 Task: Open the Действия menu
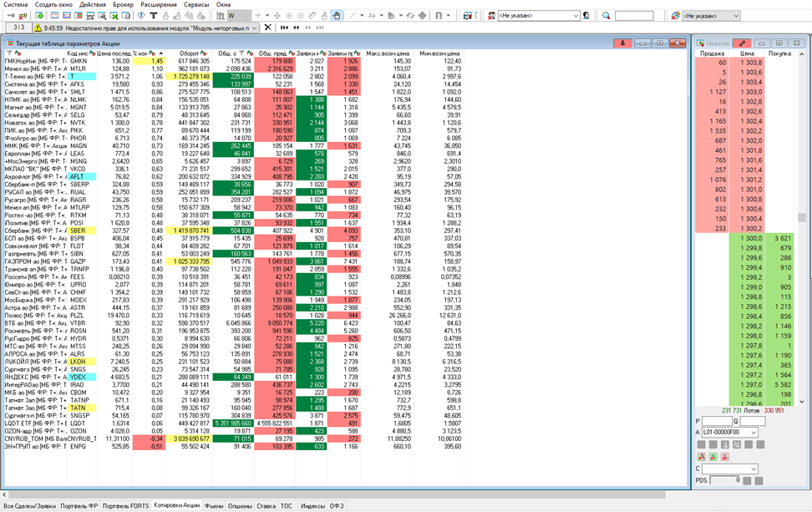[93, 4]
